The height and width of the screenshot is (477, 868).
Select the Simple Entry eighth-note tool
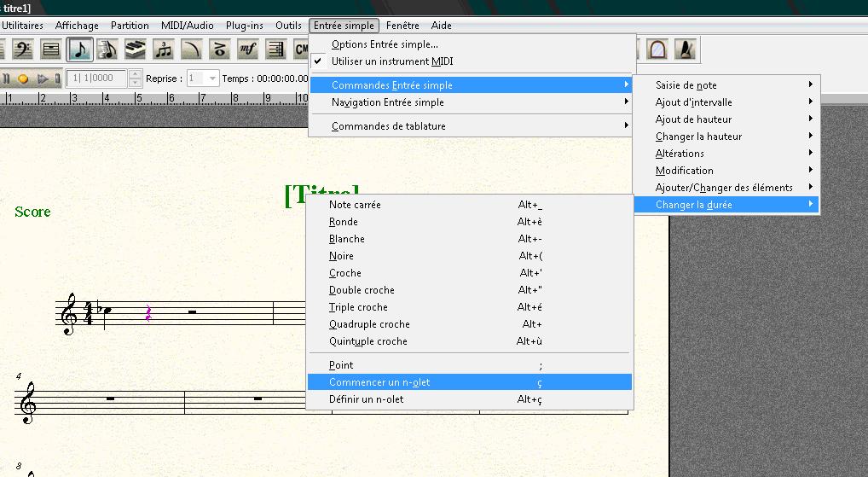pos(80,49)
